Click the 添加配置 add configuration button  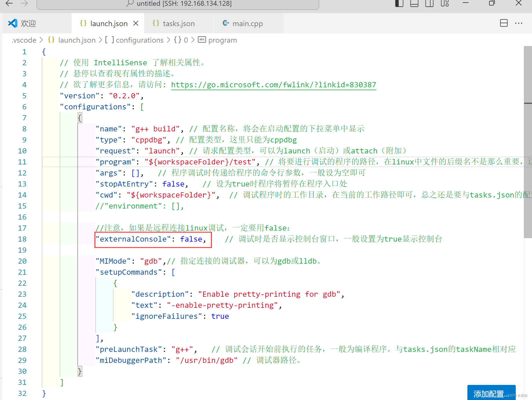(491, 393)
